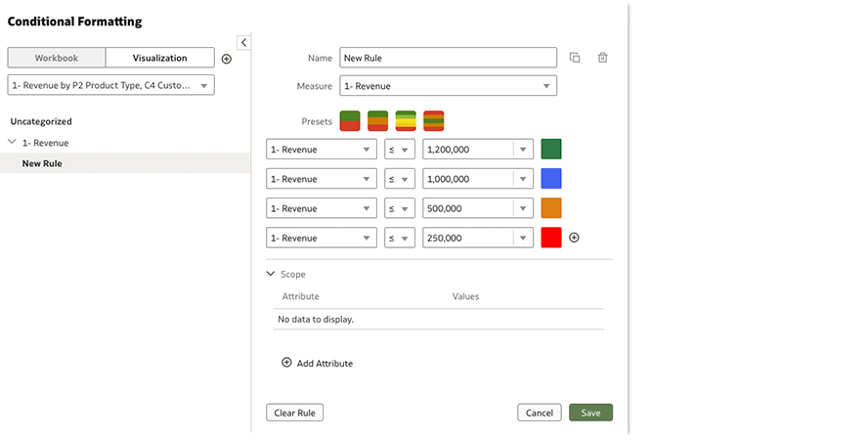Click the Clear Rule button
The image size is (868, 440).
294,413
